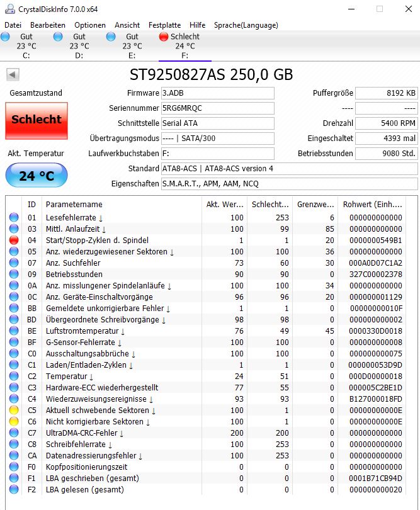Click the blue status icon for attribute C3
This screenshot has height=510, width=420.
tap(14, 387)
